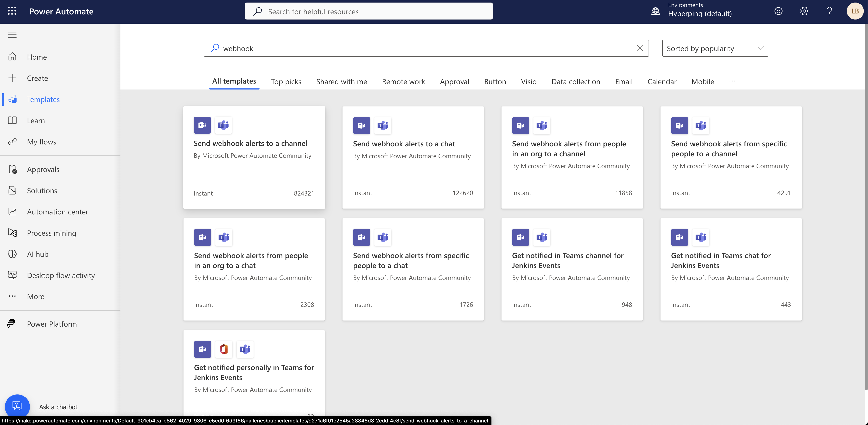Open Settings gear icon
This screenshot has height=425, width=868.
(x=804, y=11)
